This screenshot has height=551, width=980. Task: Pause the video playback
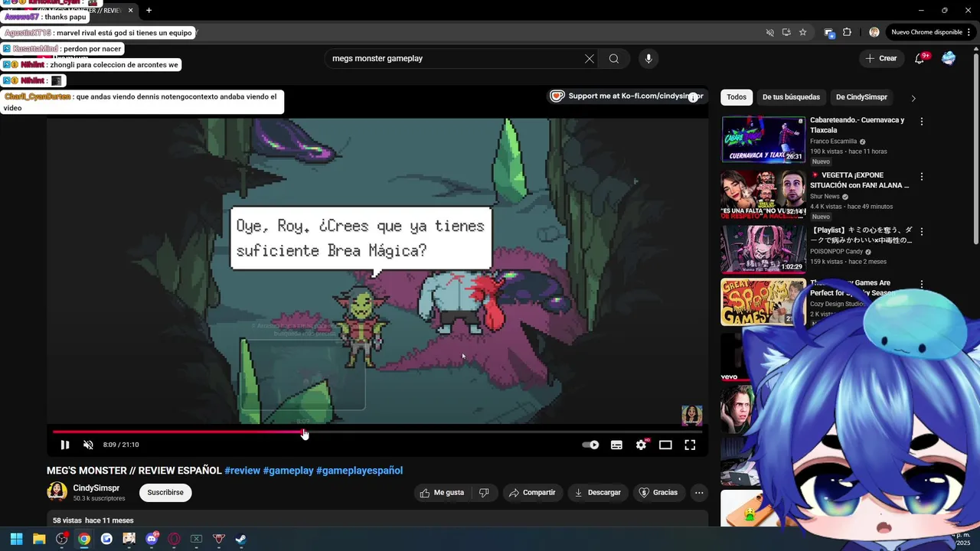[65, 445]
